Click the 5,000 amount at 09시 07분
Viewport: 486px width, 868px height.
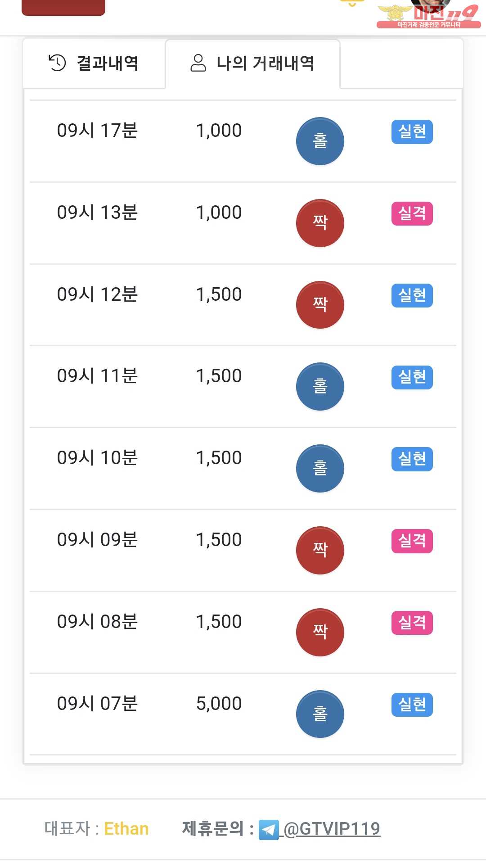(219, 704)
